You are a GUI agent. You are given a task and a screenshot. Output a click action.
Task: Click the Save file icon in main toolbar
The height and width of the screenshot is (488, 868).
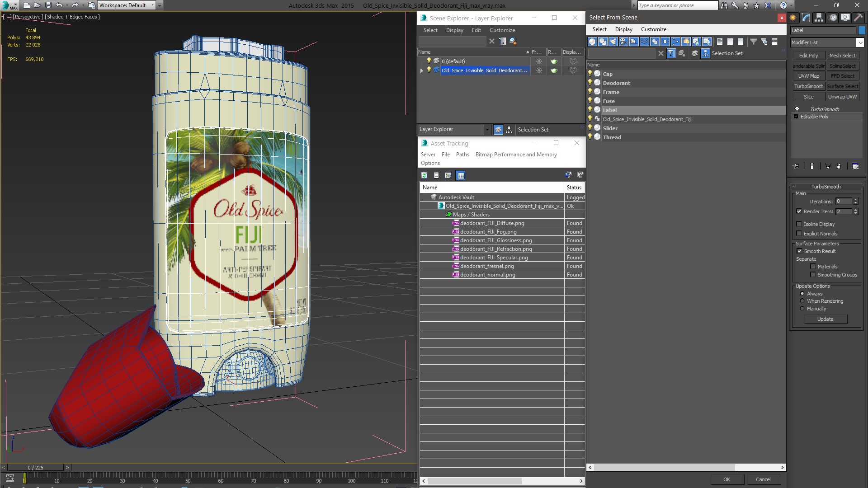pyautogui.click(x=48, y=5)
